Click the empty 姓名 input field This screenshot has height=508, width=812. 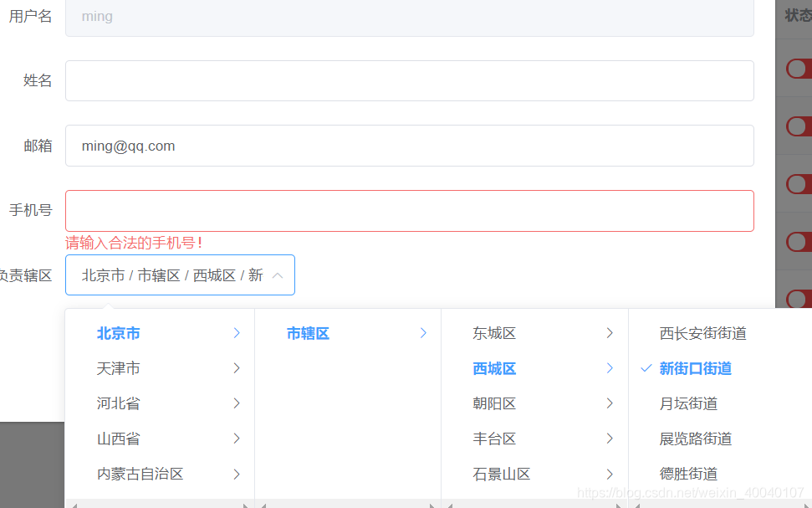tap(409, 80)
